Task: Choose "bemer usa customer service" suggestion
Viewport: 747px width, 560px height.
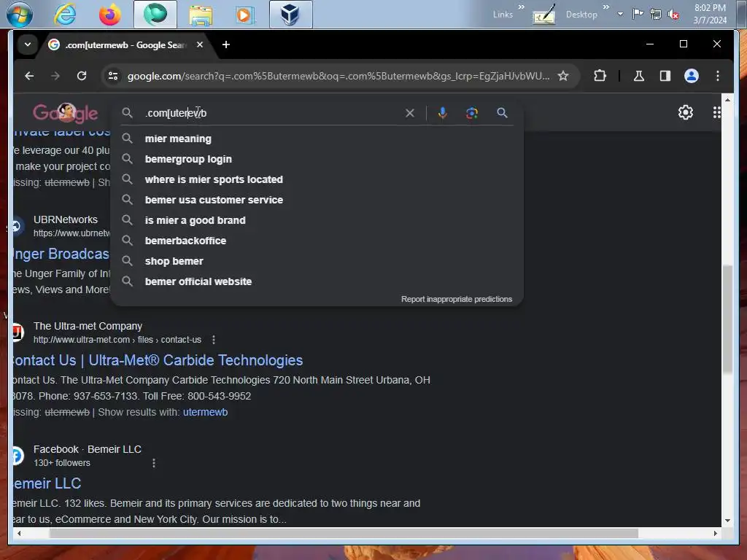Action: point(214,200)
